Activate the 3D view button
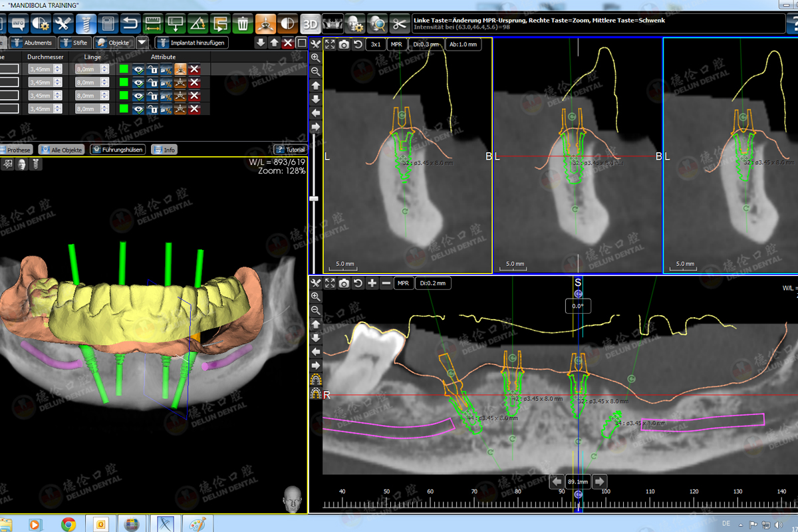 310,25
